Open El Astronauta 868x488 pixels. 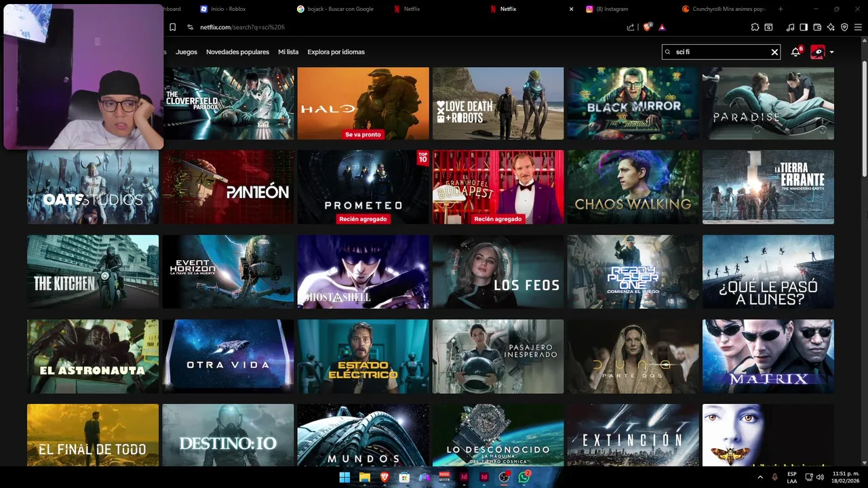93,357
